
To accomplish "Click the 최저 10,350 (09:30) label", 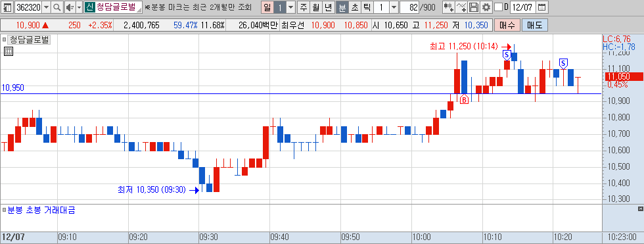I will pyautogui.click(x=152, y=190).
